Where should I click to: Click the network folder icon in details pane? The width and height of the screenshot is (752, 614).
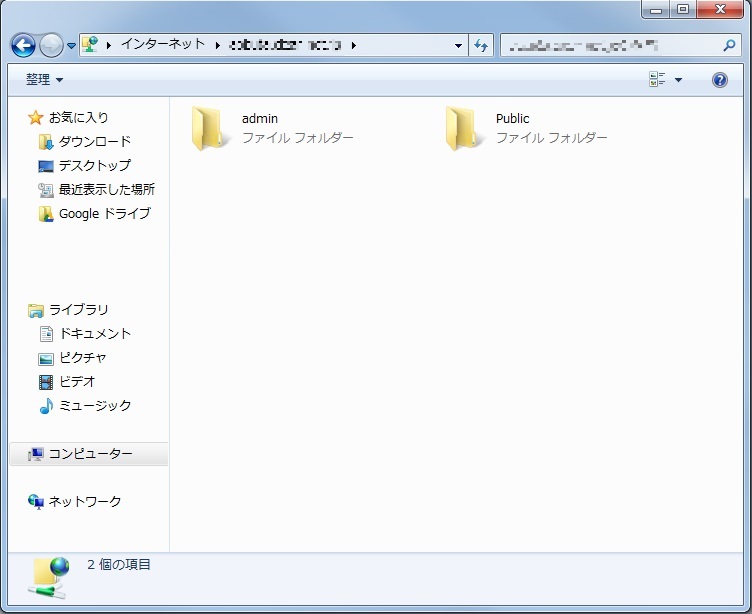pos(49,578)
